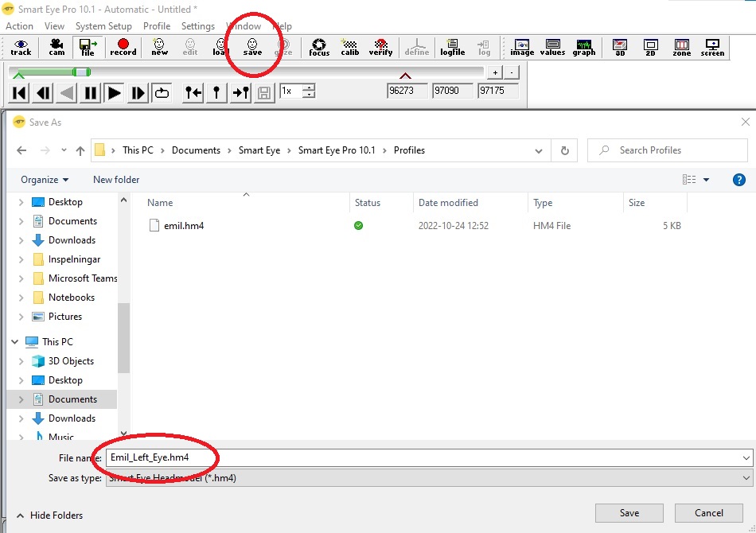Toggle loop playback button

tap(162, 92)
